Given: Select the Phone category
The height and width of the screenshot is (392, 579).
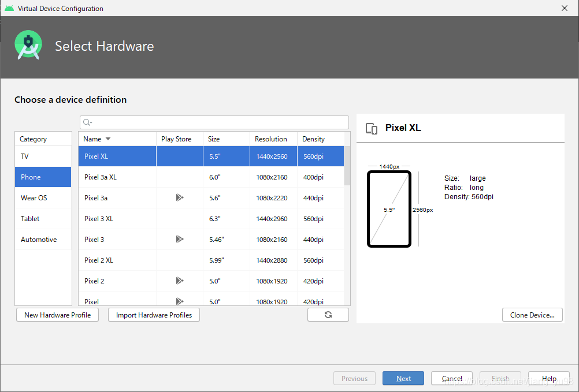Looking at the screenshot, I should (43, 177).
